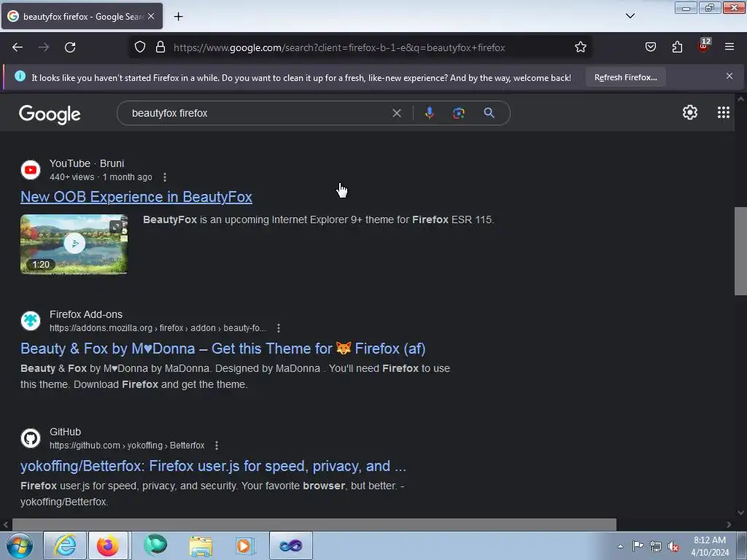
Task: Switch to Firefox in the taskbar
Action: point(108,545)
